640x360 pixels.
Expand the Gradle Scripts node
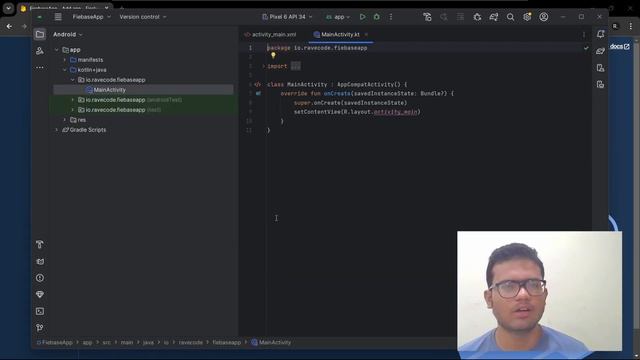pyautogui.click(x=57, y=130)
